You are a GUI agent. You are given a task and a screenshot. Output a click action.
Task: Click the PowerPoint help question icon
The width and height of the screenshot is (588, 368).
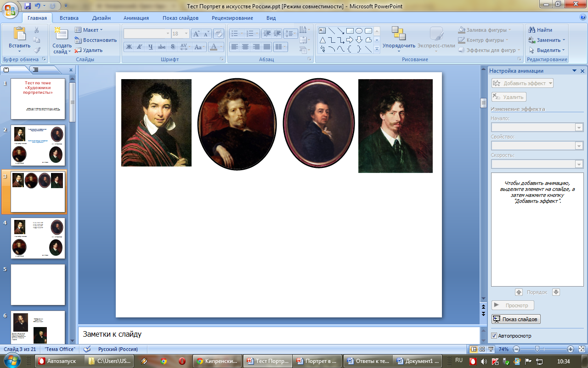coord(583,17)
